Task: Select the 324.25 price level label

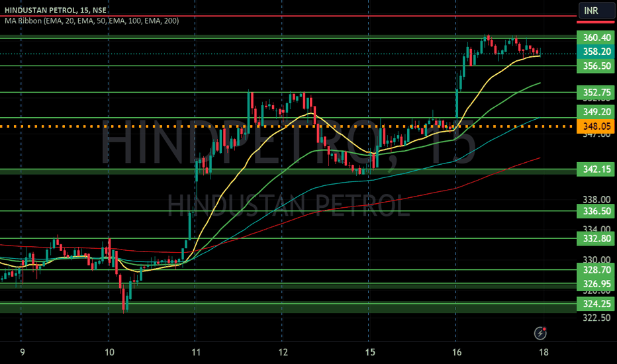Action: [596, 304]
